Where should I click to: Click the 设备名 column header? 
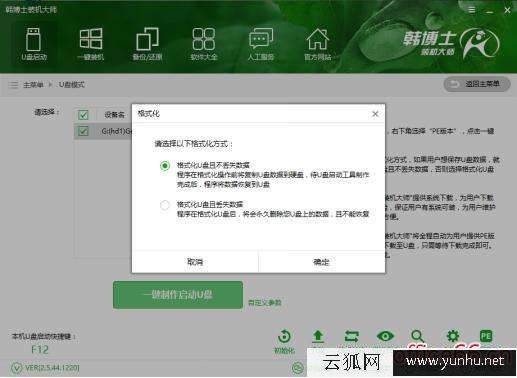pyautogui.click(x=114, y=115)
